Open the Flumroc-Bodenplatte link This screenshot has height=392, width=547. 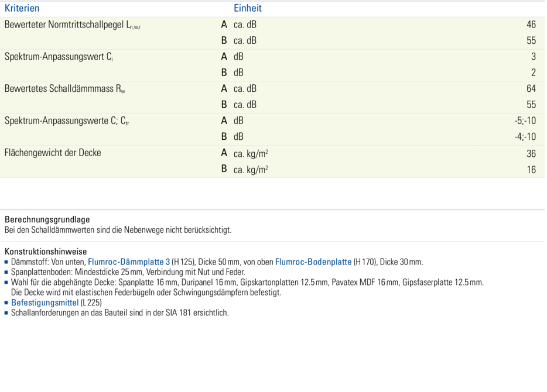313,262
